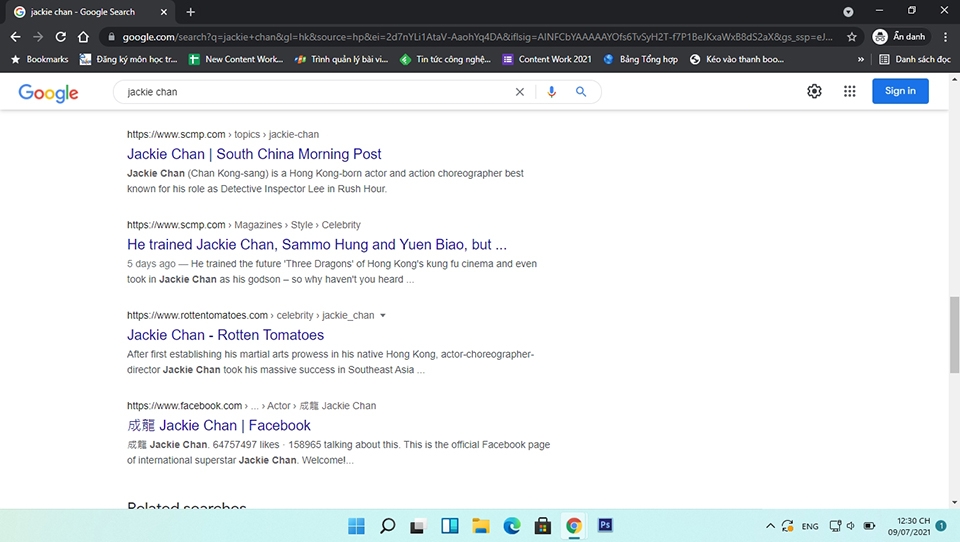Show more bookmarks with the chevron
Image resolution: width=960 pixels, height=542 pixels.
861,59
